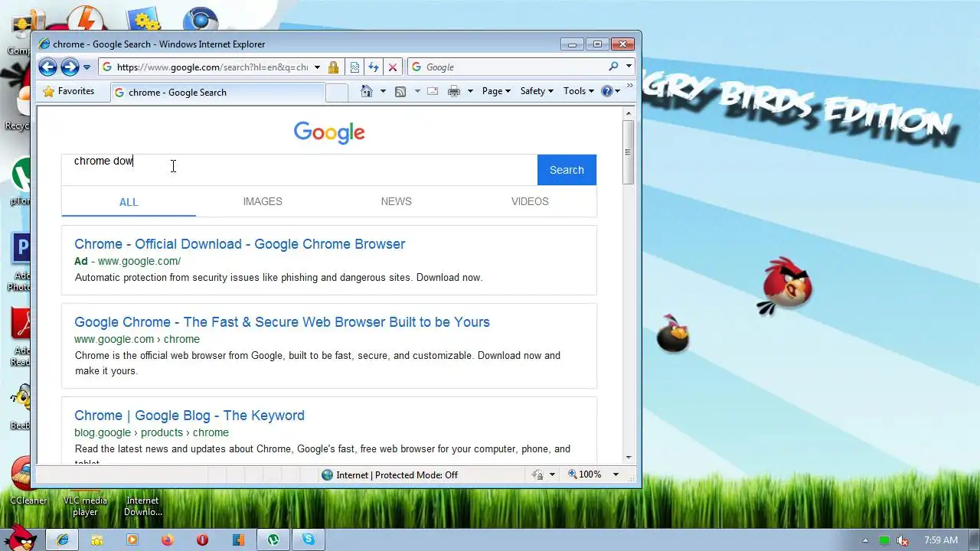
Task: Click the page vertical scrollbar thumb
Action: coord(629,152)
